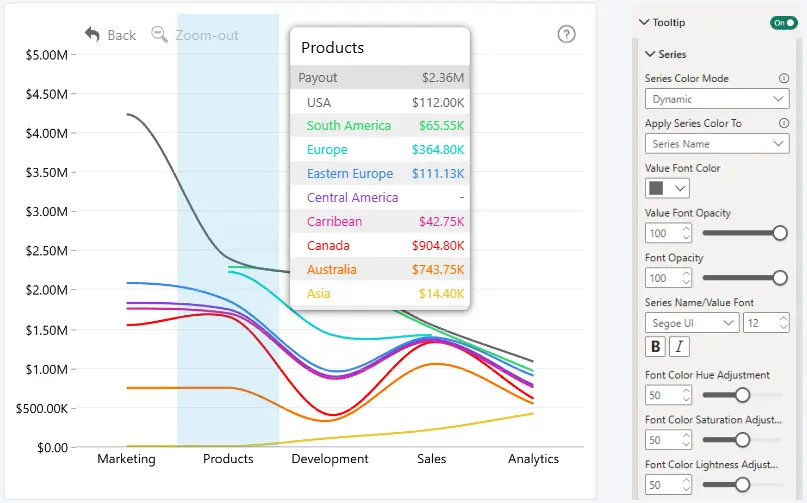
Task: Collapse the Tooltip section
Action: [x=643, y=22]
